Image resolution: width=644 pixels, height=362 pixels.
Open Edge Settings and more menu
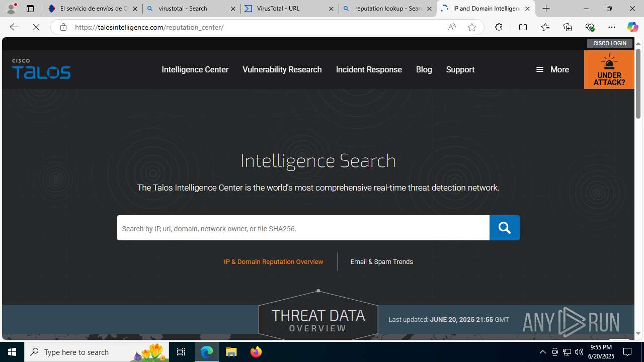pyautogui.click(x=612, y=27)
